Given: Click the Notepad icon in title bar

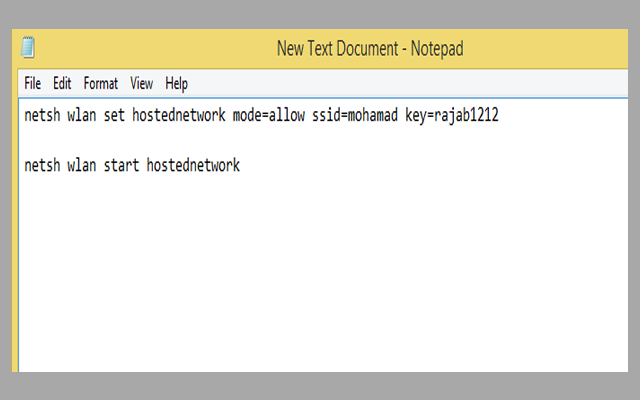Looking at the screenshot, I should coord(27,47).
